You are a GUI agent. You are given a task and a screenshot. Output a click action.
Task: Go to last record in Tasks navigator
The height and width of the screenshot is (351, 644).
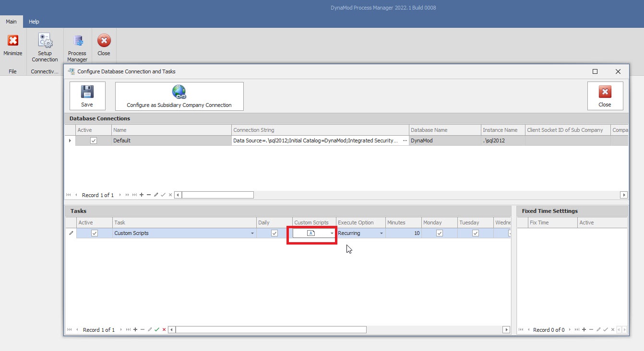tap(128, 330)
